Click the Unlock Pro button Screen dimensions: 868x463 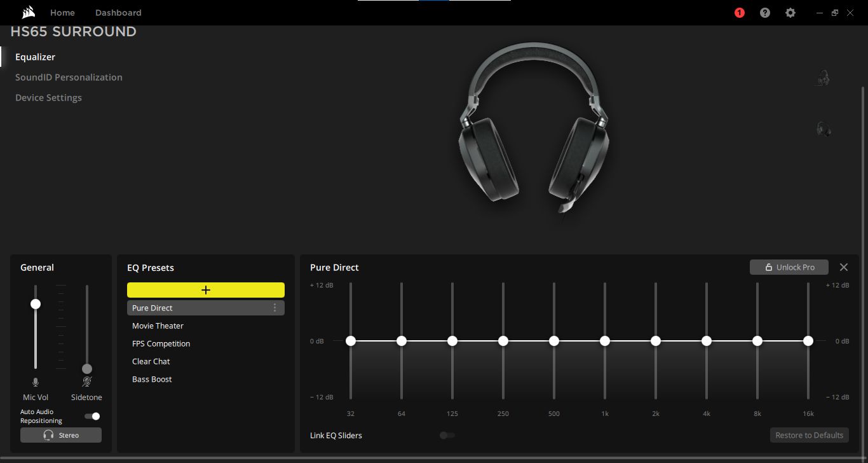[x=789, y=267]
